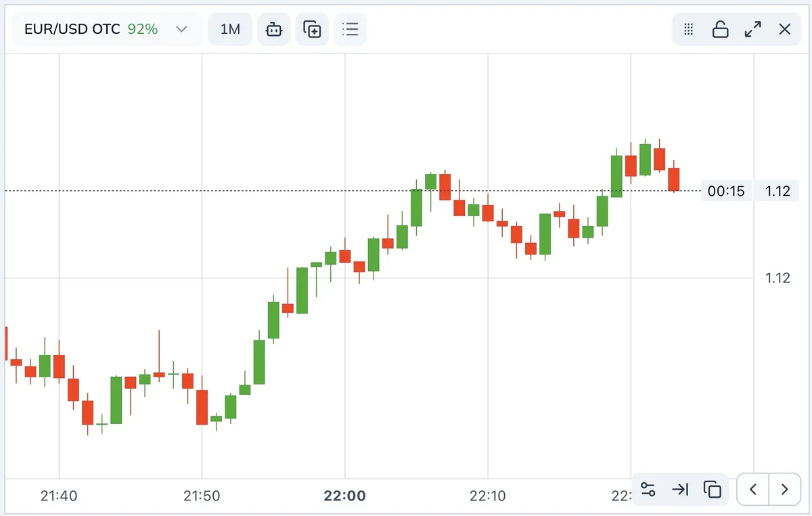Image resolution: width=812 pixels, height=516 pixels.
Task: Open chart settings sliders icon
Action: [648, 489]
